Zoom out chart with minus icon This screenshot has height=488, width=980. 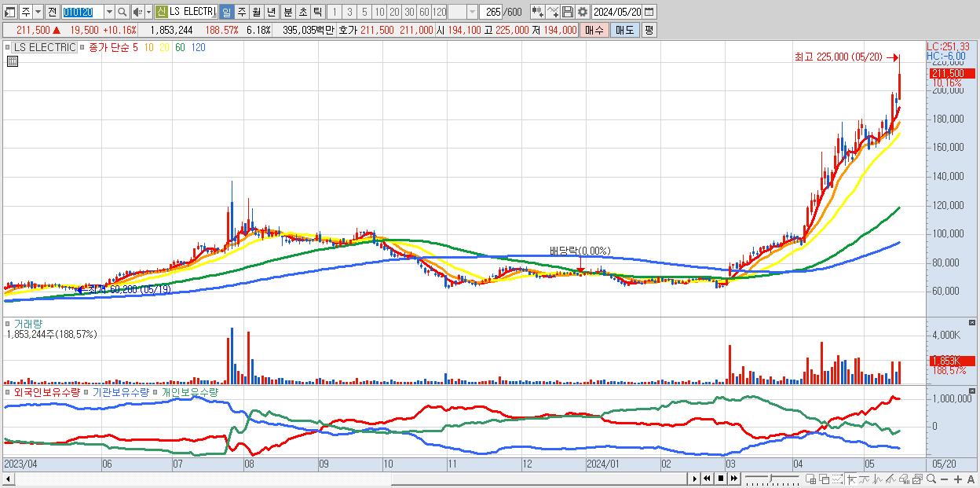[x=945, y=479]
